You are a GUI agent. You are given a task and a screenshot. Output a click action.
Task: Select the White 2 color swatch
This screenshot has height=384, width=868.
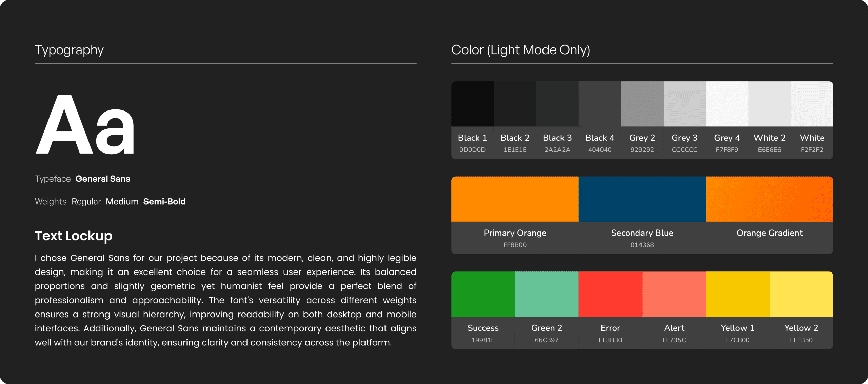tap(769, 104)
